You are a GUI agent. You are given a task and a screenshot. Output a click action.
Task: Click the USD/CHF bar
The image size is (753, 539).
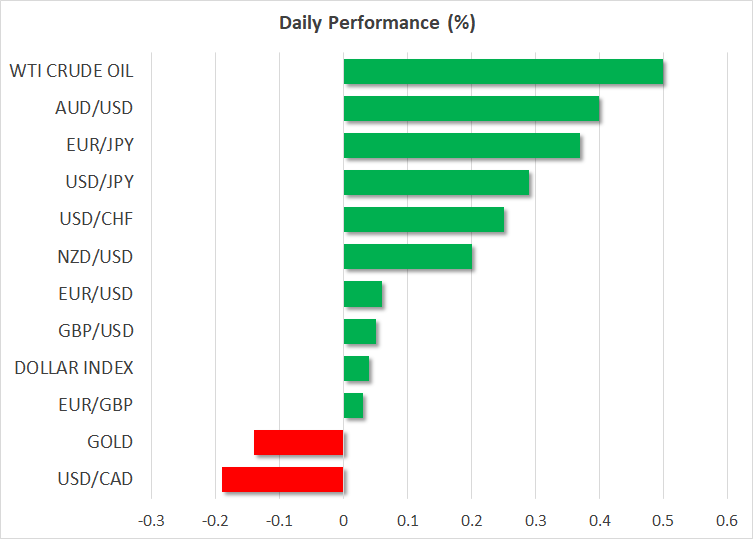point(423,220)
